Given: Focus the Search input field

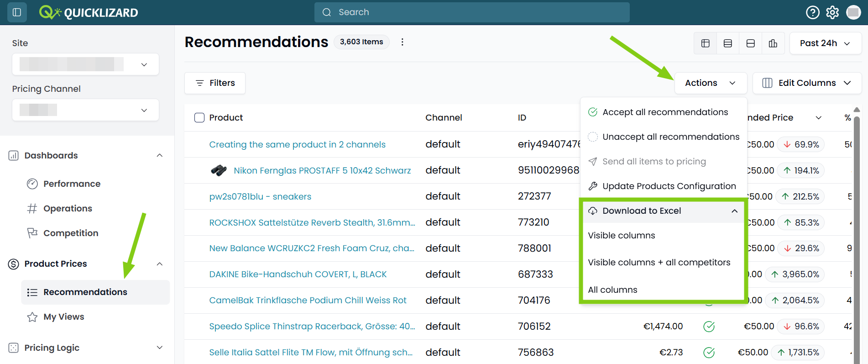Looking at the screenshot, I should (472, 12).
